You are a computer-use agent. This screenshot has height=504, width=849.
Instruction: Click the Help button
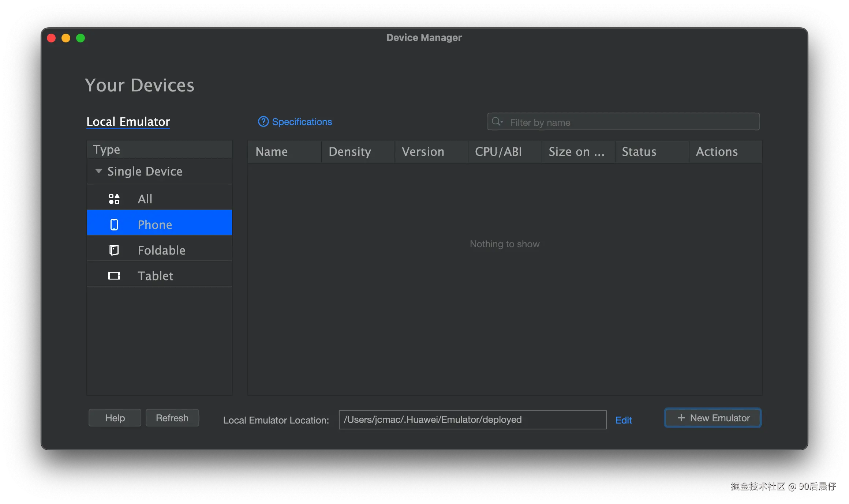pyautogui.click(x=115, y=418)
